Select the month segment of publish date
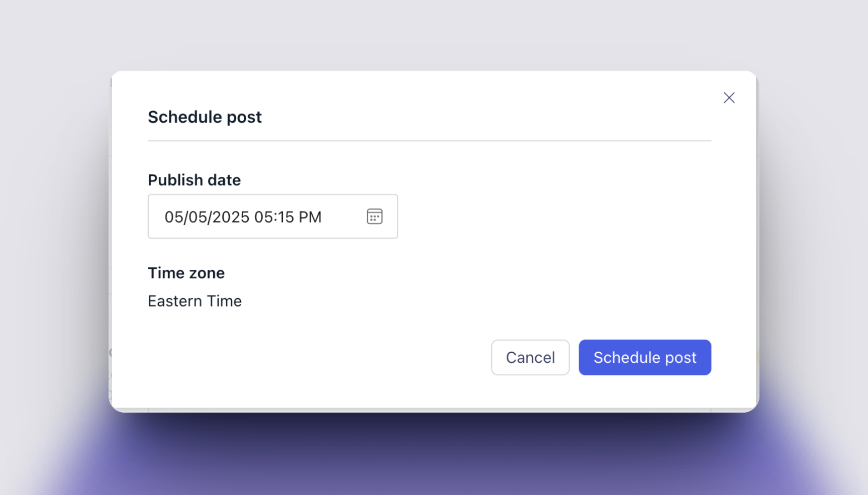 (x=174, y=217)
